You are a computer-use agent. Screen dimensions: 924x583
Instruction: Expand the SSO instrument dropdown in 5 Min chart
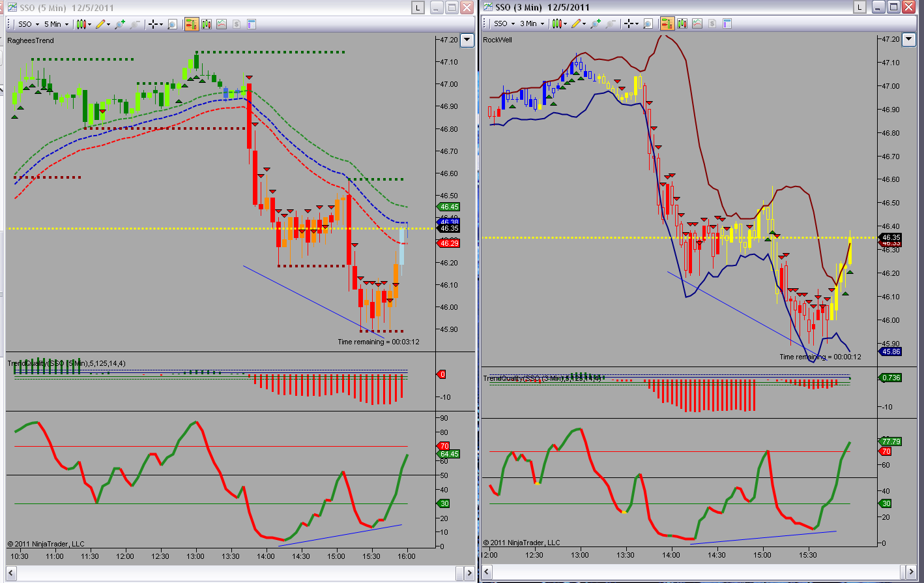[x=29, y=24]
